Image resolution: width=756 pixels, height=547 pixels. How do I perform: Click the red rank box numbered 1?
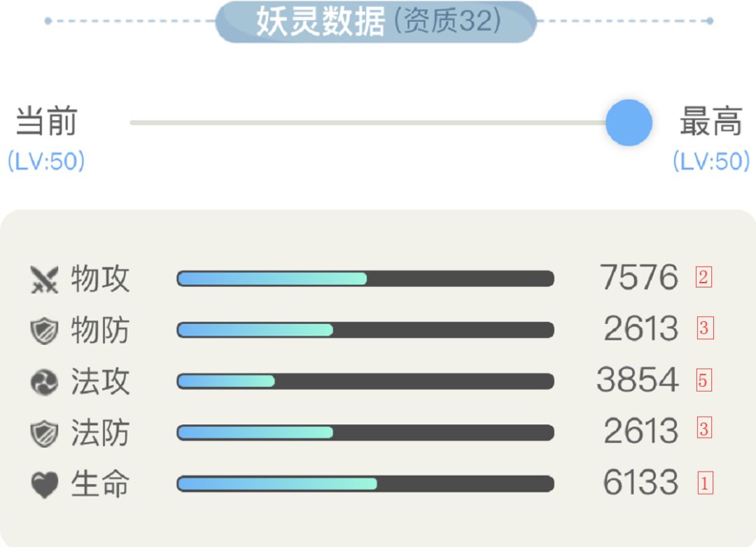tap(703, 483)
